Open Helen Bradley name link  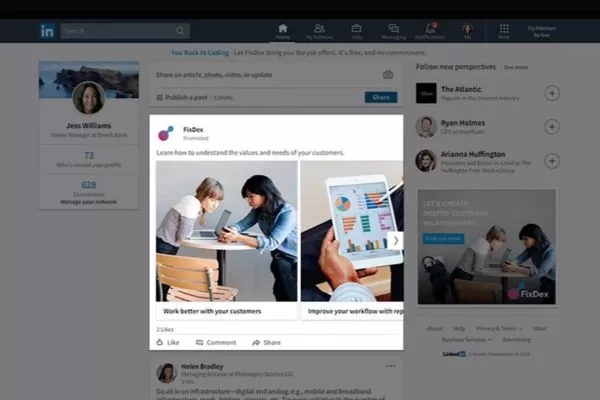(x=202, y=366)
